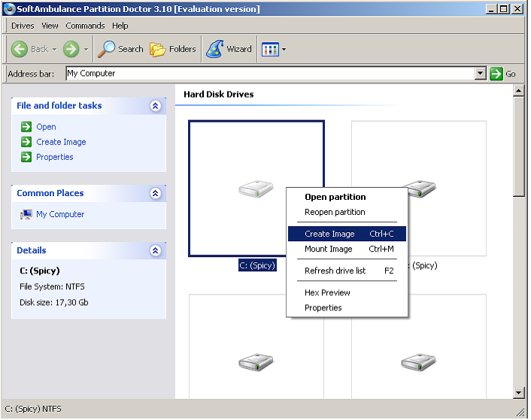Screen dimensions: 531x420
Task: Click the vertical scrollbar thumb
Action: pos(518,147)
